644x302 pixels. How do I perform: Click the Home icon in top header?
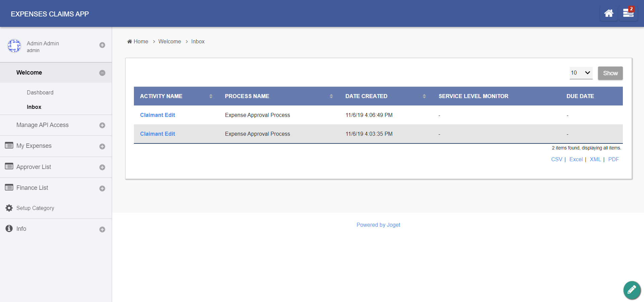[608, 13]
